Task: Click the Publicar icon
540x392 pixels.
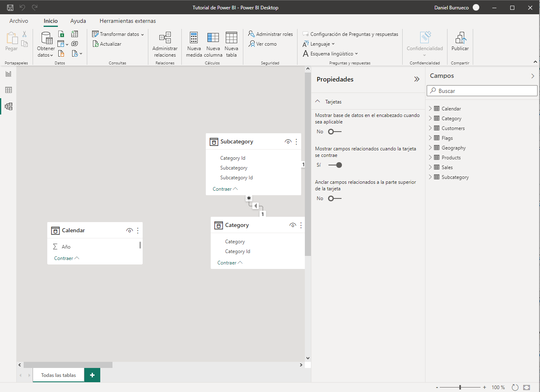Action: [460, 38]
